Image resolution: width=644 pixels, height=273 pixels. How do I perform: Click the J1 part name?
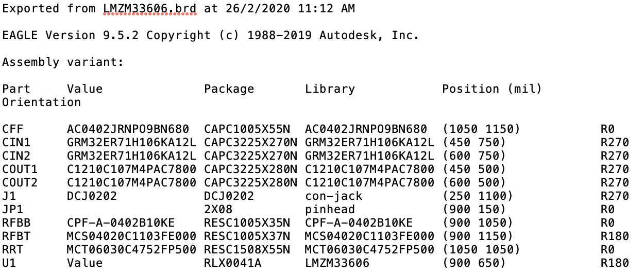(x=9, y=196)
